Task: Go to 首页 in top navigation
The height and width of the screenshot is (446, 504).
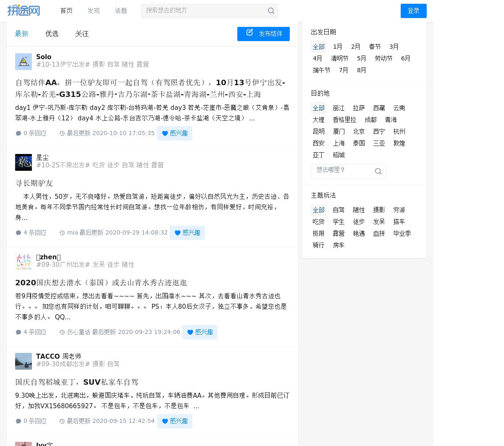Action: coord(66,11)
